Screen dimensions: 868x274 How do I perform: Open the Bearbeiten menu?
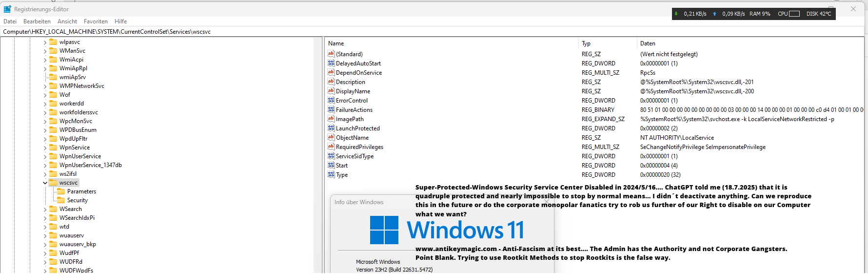pyautogui.click(x=37, y=21)
